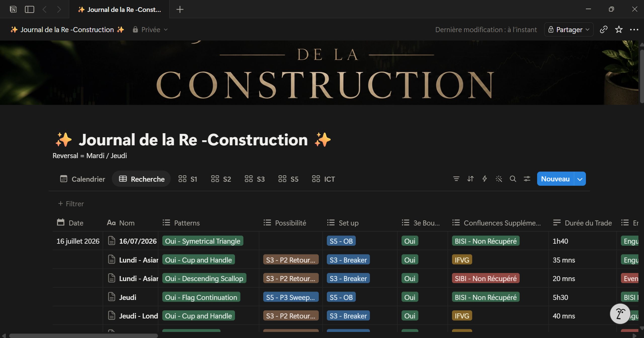This screenshot has width=644, height=338.
Task: Open the database filter icon
Action: pyautogui.click(x=456, y=179)
